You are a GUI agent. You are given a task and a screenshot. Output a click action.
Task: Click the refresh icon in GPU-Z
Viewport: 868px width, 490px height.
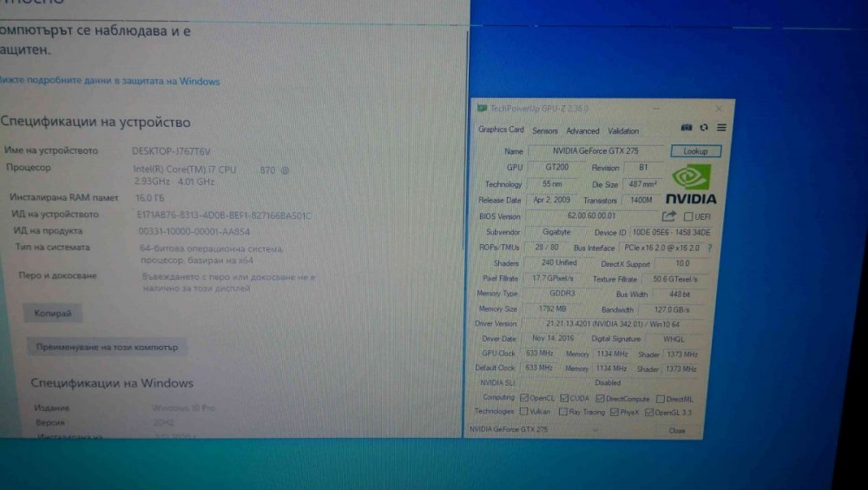(x=704, y=128)
